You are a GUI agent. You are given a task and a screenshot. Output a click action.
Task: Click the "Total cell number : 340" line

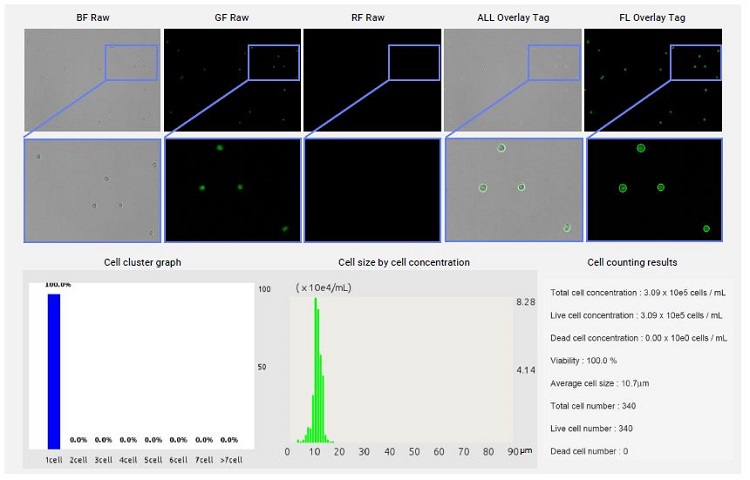pyautogui.click(x=593, y=406)
